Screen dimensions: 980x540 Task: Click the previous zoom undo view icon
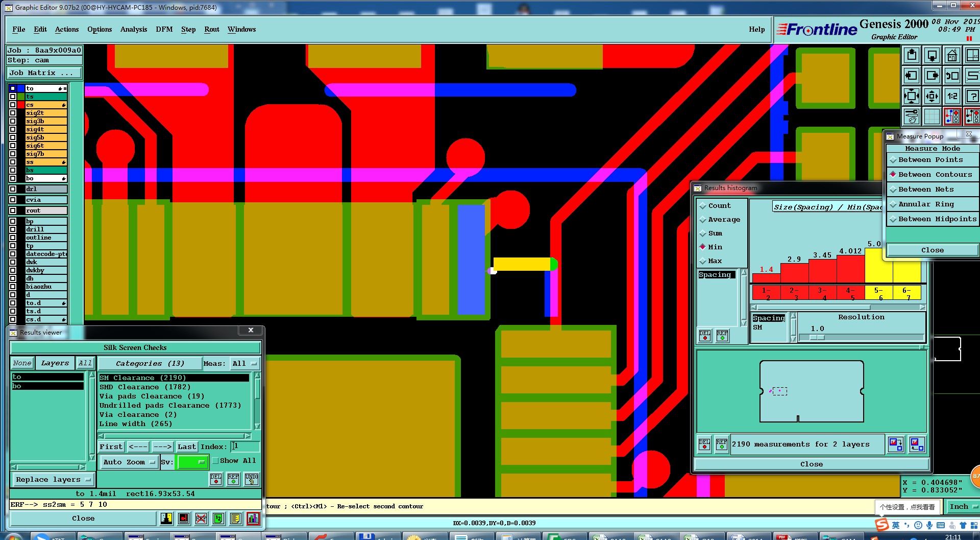952,76
